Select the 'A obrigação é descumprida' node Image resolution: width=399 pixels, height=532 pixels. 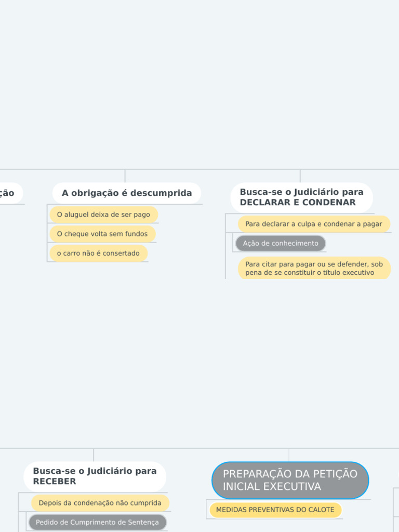[127, 193]
